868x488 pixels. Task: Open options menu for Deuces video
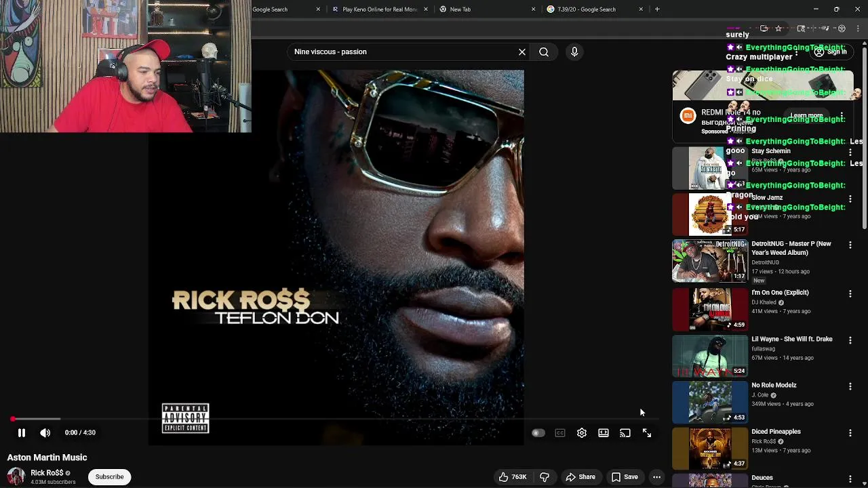tap(850, 479)
